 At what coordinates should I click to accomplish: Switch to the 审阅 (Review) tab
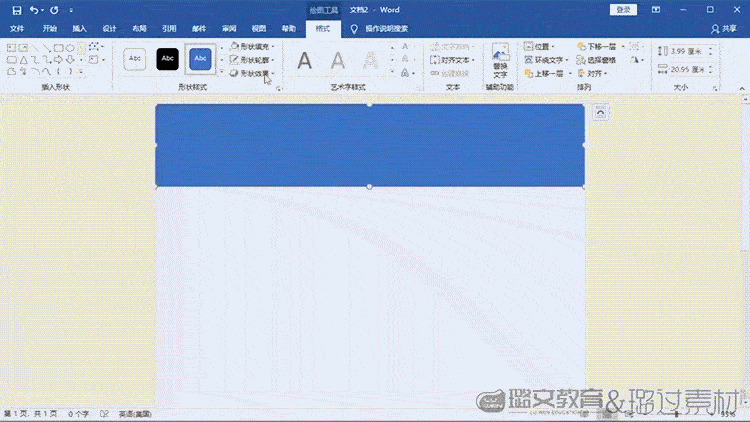pos(229,29)
